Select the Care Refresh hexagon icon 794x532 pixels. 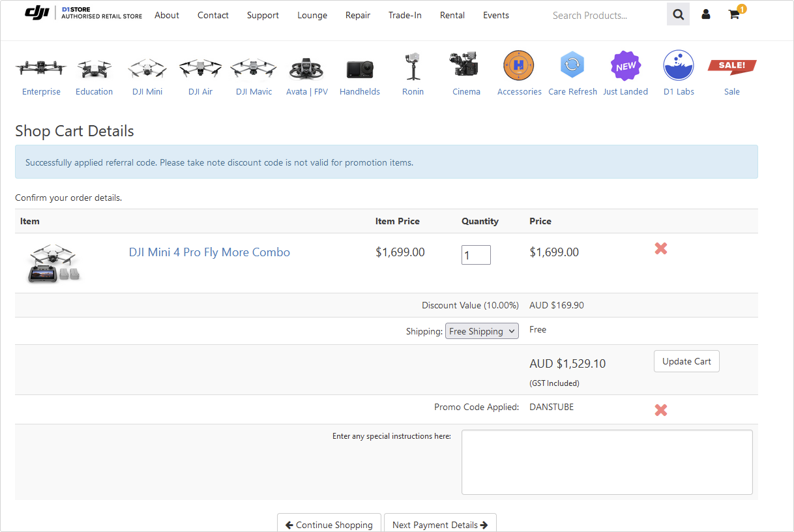[x=572, y=65]
